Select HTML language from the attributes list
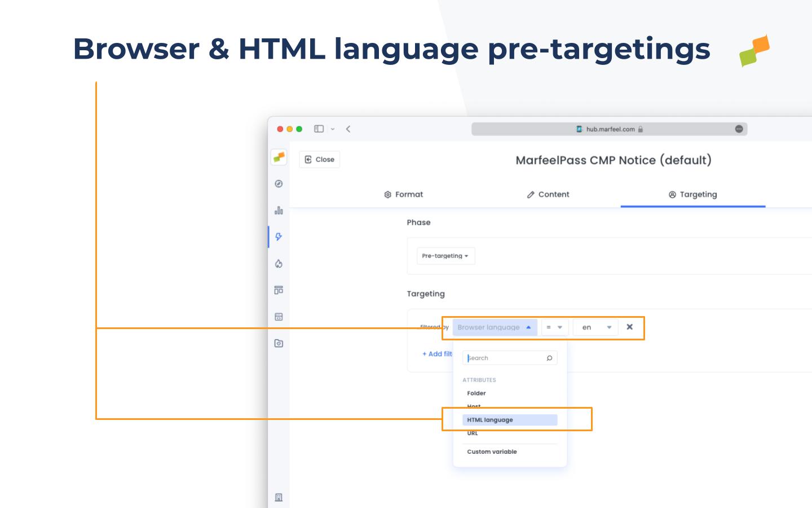 coord(489,419)
